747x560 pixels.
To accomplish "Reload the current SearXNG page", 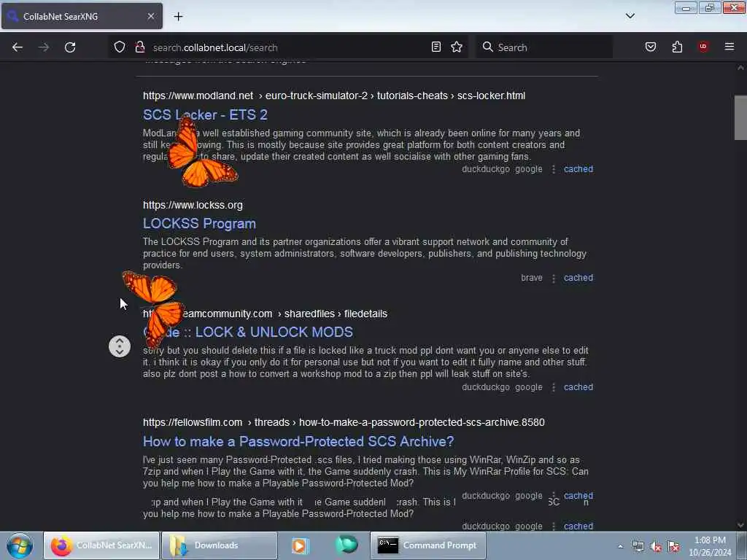I will click(70, 47).
